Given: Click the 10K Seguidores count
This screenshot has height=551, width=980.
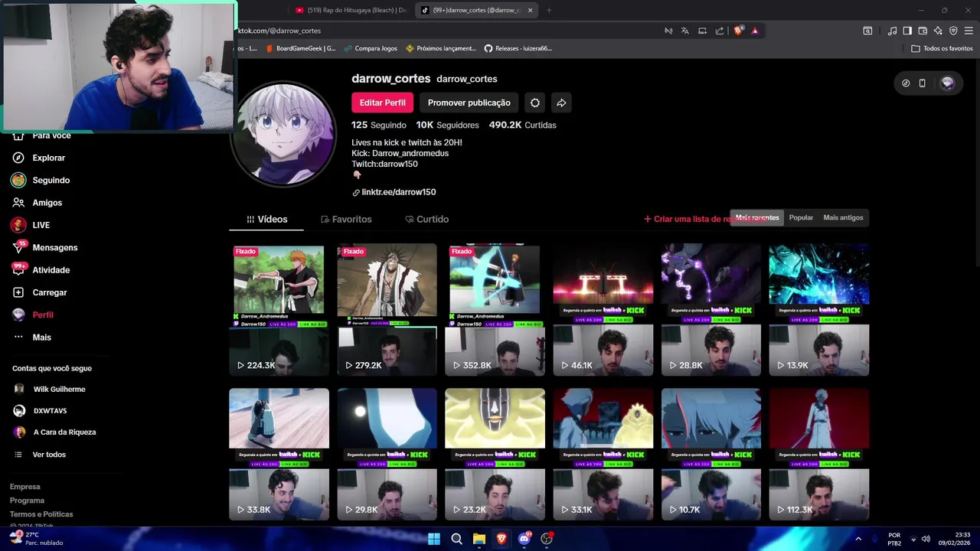Looking at the screenshot, I should (448, 125).
